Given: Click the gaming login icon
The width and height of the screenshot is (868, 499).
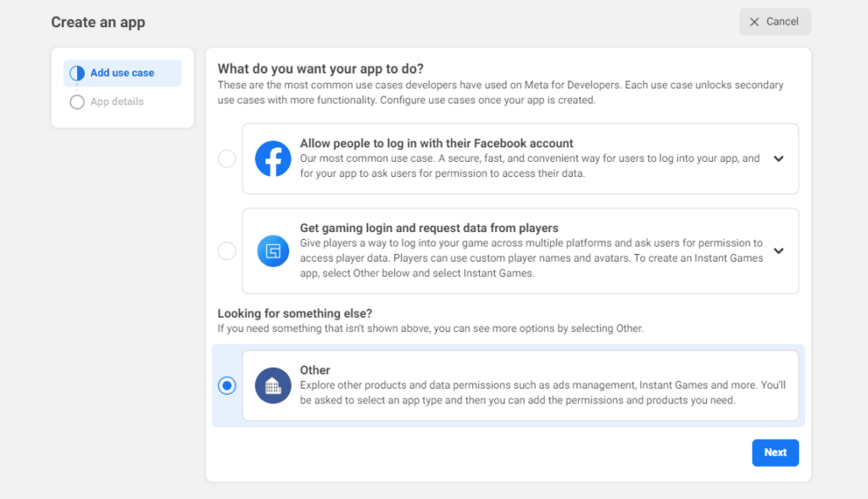Looking at the screenshot, I should [x=273, y=251].
